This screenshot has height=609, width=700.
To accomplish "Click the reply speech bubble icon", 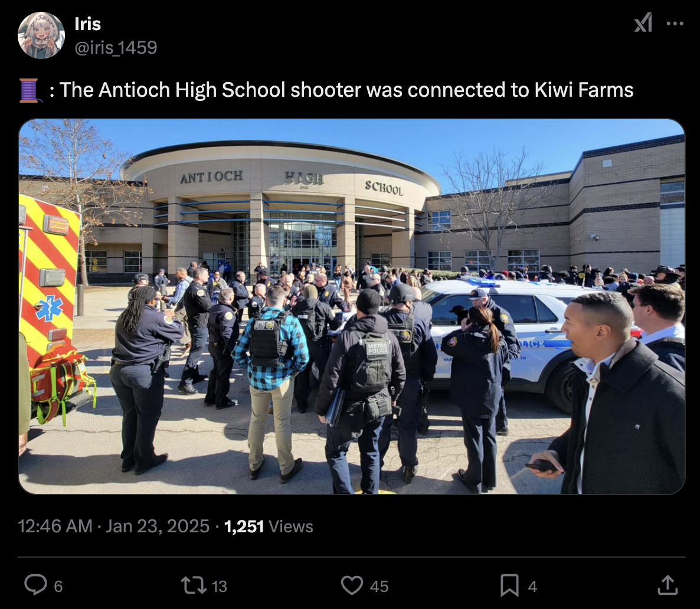I will pyautogui.click(x=36, y=585).
